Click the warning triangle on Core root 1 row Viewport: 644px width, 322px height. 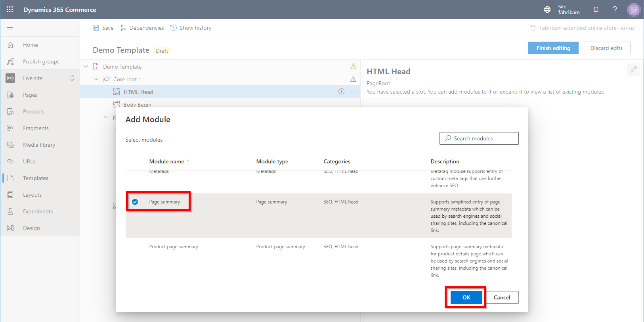tap(353, 79)
